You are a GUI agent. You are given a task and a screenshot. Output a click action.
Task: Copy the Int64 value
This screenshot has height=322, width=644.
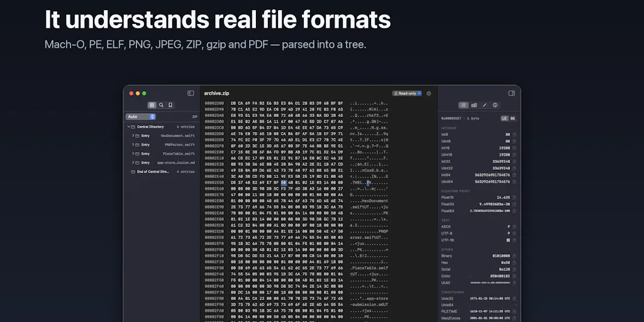point(514,175)
